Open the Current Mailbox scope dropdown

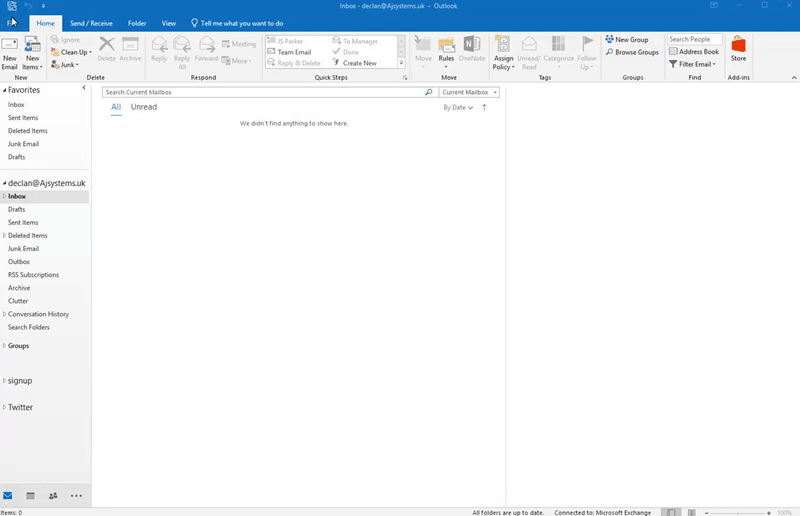click(x=469, y=92)
